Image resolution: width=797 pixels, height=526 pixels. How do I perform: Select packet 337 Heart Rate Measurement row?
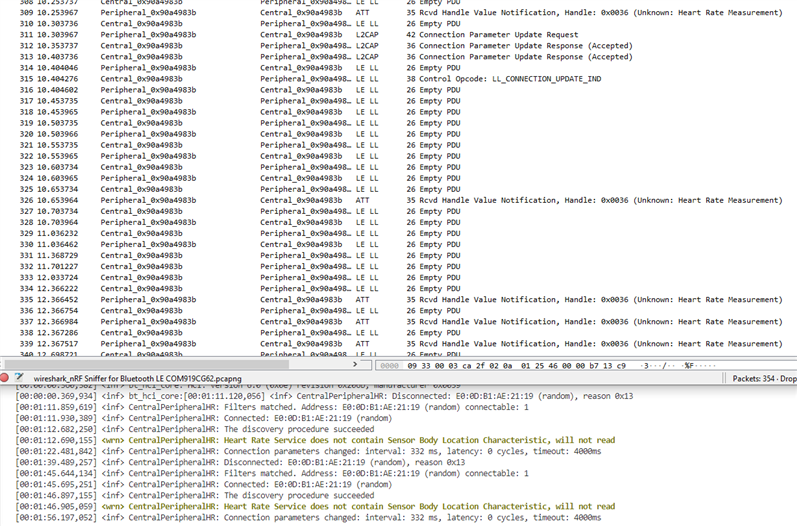pos(300,321)
